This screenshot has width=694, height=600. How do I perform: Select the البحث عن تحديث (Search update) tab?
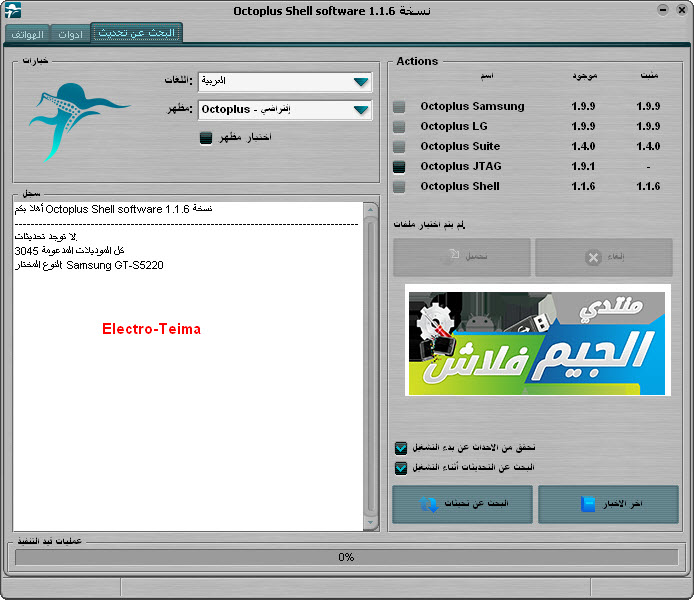coord(136,33)
